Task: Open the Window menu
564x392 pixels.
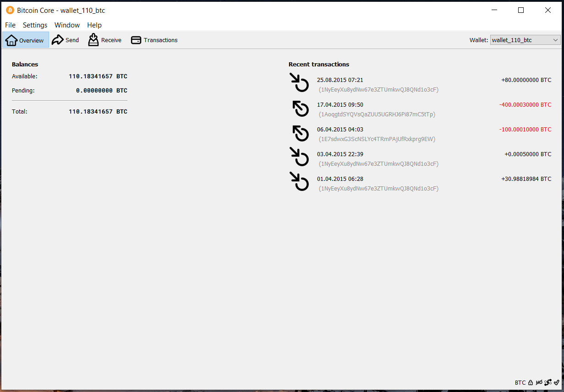Action: coord(67,25)
